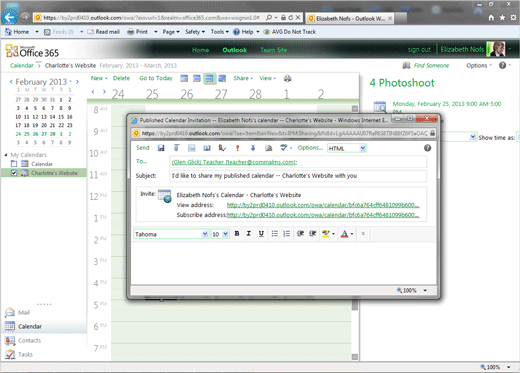The image size is (520, 373).
Task: Send the calendar invitation
Action: (142, 148)
